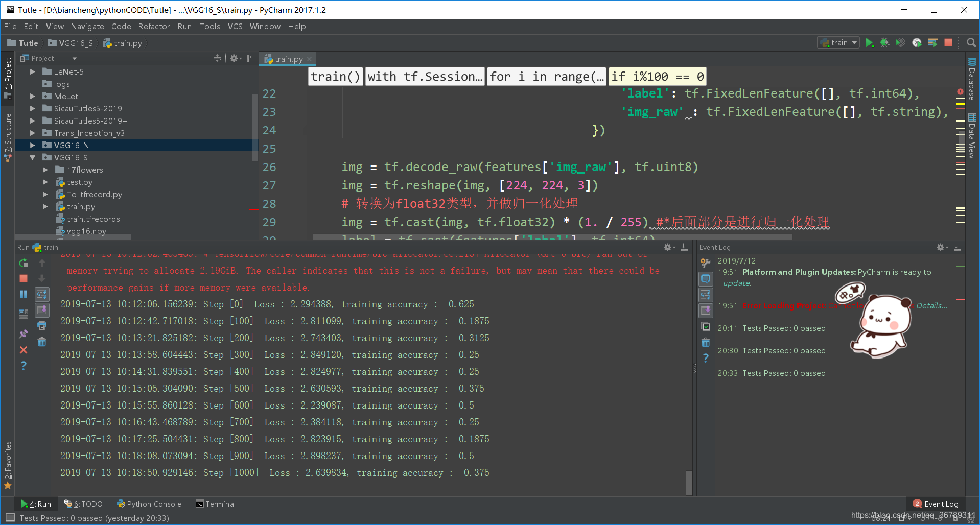Open Event Log help question mark
Screen dimensions: 980x525
click(706, 358)
